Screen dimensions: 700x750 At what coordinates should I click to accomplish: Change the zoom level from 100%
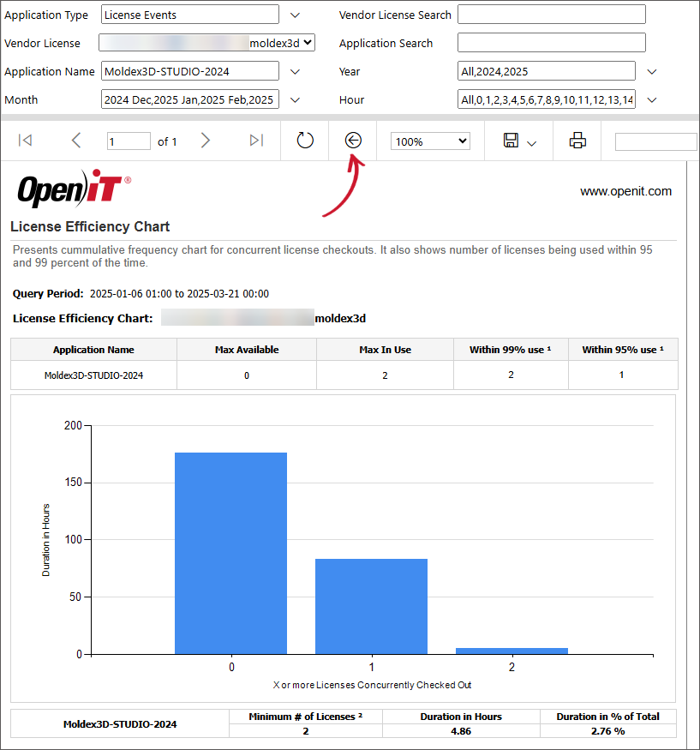coord(429,141)
